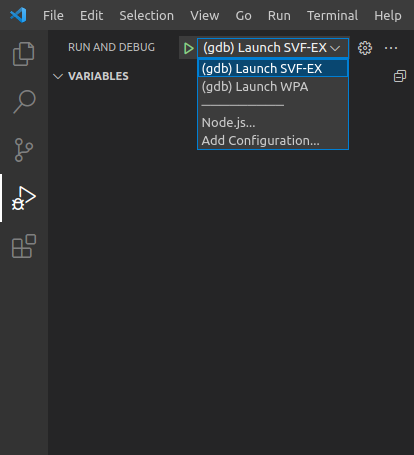This screenshot has height=455, width=414.
Task: Click the VS Code logo icon
Action: pos(18,15)
